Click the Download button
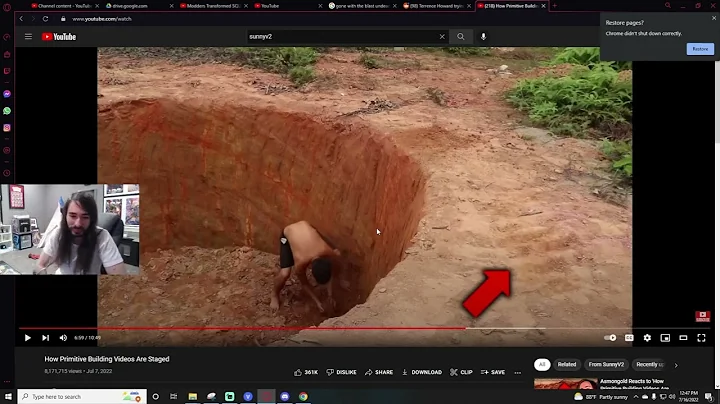Viewport: 720px width, 404px height. pos(422,372)
